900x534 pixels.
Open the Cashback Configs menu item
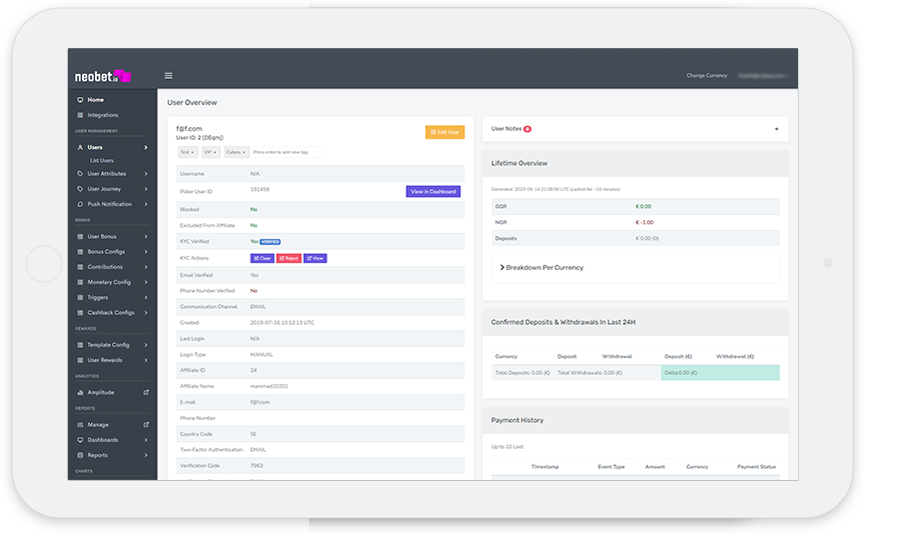[112, 313]
